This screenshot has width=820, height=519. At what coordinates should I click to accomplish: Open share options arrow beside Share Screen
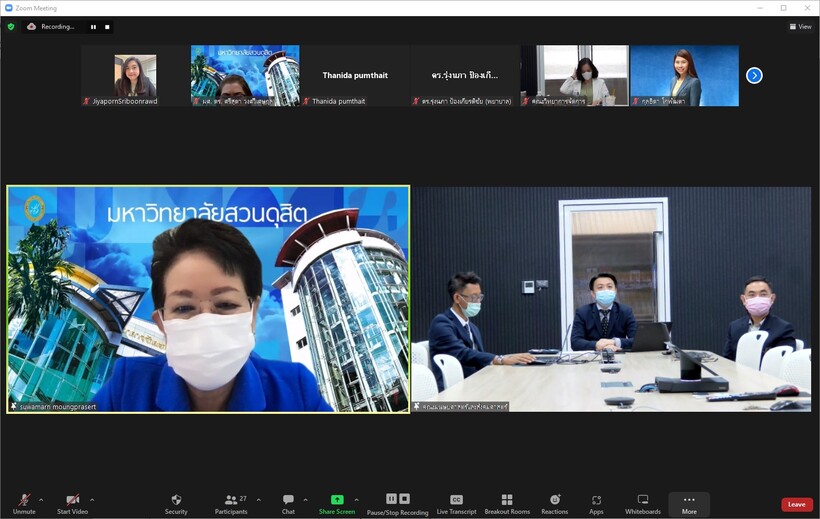pyautogui.click(x=357, y=500)
